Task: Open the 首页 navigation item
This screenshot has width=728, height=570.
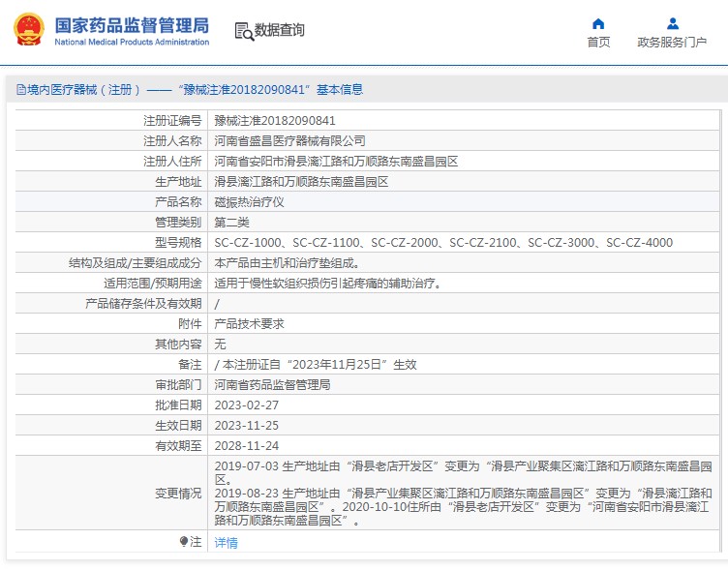Action: click(x=598, y=42)
